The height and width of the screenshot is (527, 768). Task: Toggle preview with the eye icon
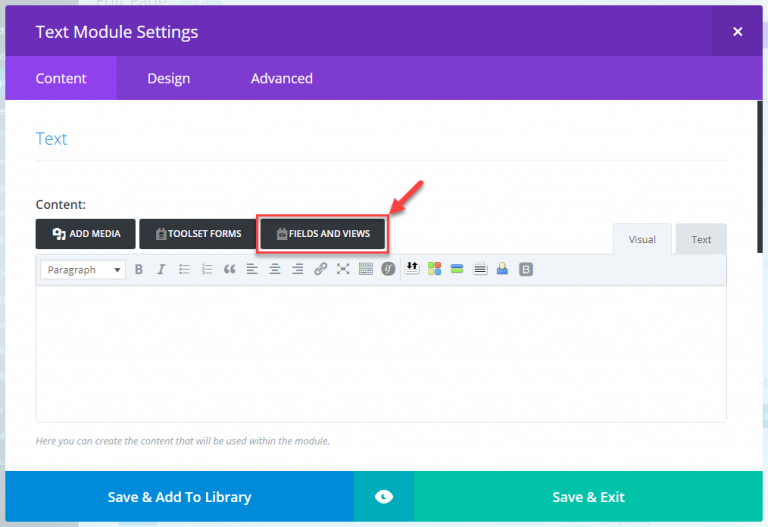point(384,497)
